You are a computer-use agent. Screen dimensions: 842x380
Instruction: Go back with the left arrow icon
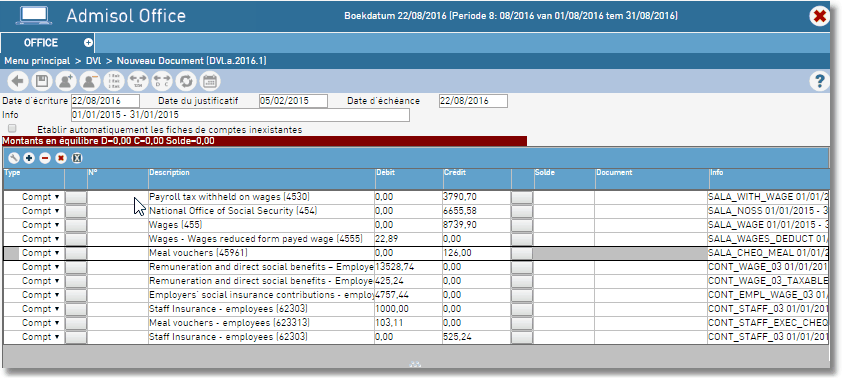click(19, 82)
